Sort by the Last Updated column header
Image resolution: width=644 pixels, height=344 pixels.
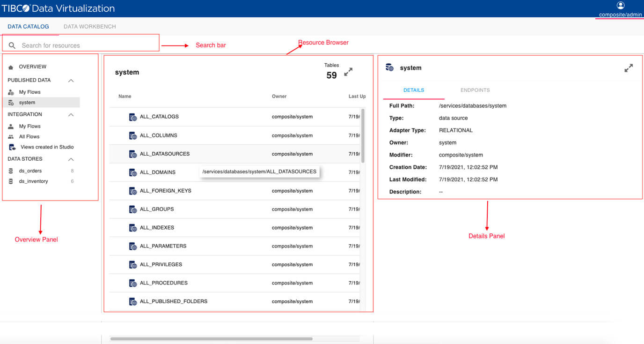click(x=357, y=97)
